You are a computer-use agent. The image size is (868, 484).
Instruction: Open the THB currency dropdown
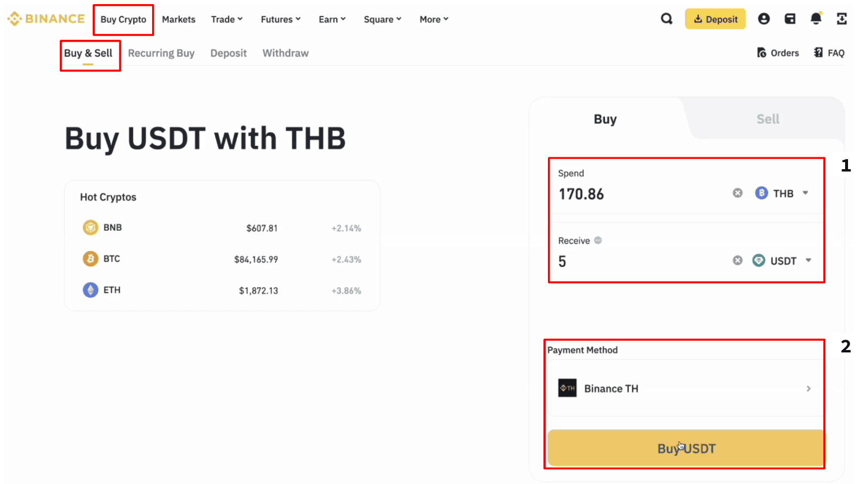pyautogui.click(x=782, y=193)
